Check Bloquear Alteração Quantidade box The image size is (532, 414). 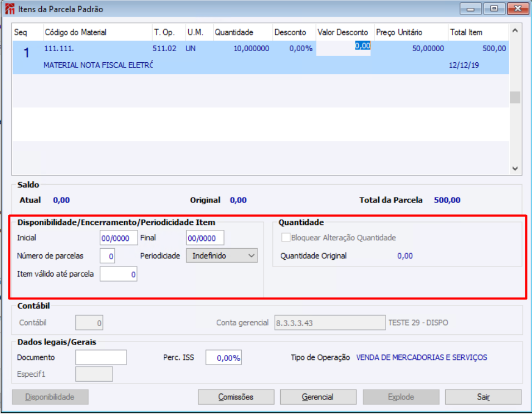[x=286, y=238]
